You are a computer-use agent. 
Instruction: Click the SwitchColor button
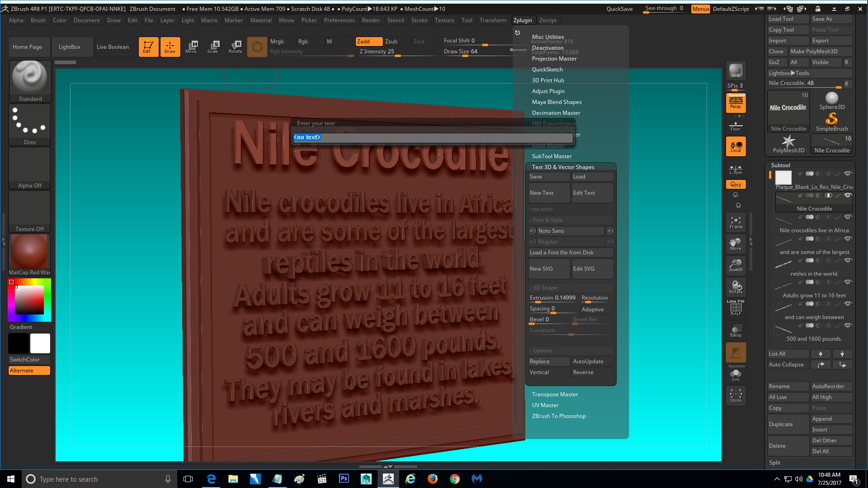point(29,360)
